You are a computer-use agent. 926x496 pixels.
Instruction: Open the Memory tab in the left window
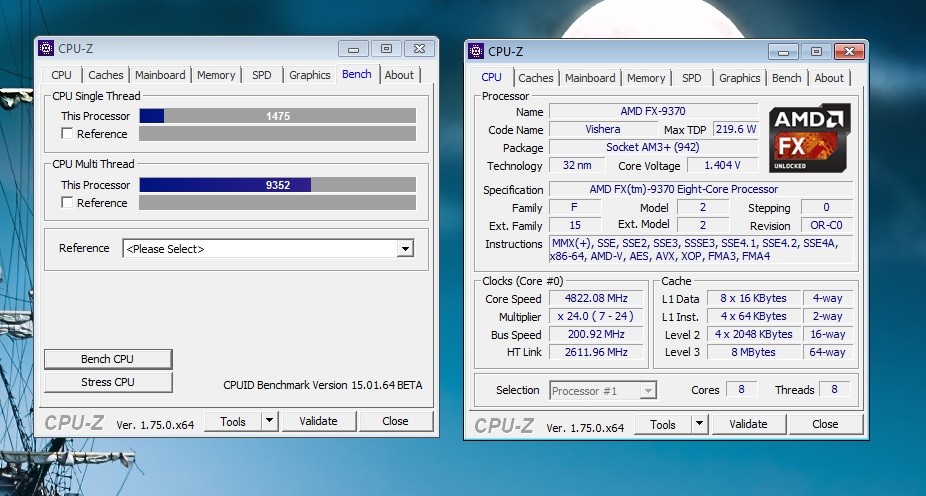(216, 75)
